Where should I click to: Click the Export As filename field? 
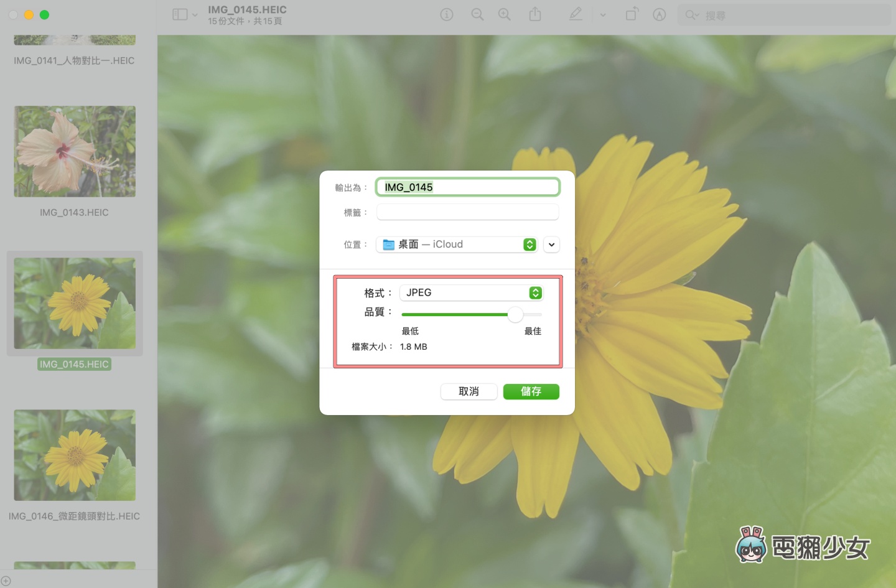468,187
